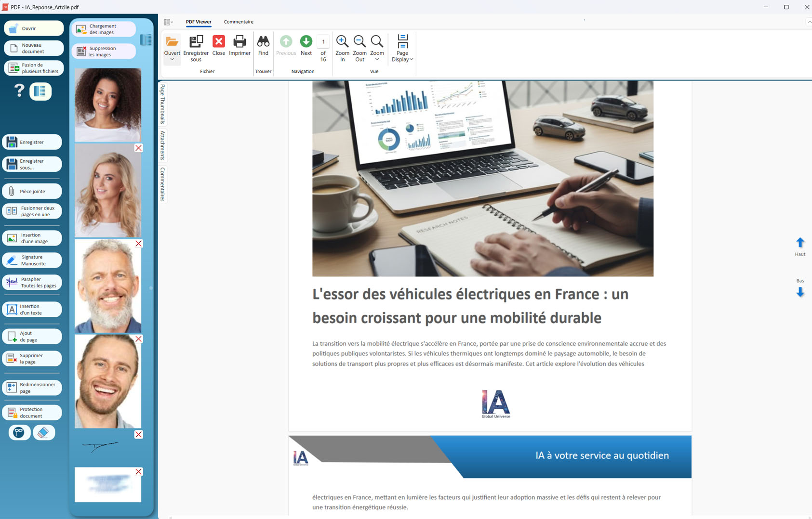Viewport: 812px width, 519px height.
Task: Click the eraser icon under Protection document
Action: click(44, 432)
